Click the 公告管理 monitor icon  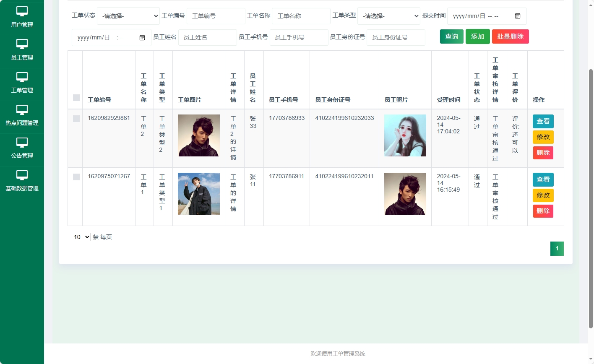[x=22, y=143]
